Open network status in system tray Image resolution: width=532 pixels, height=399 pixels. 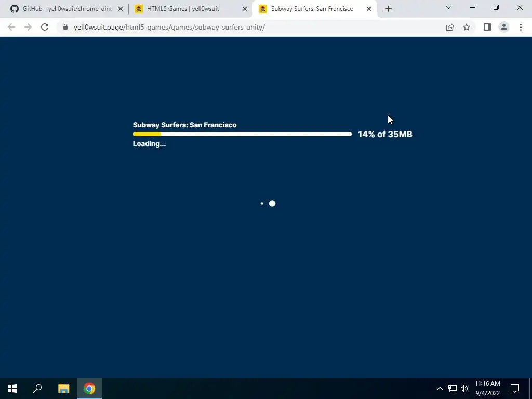tap(453, 389)
